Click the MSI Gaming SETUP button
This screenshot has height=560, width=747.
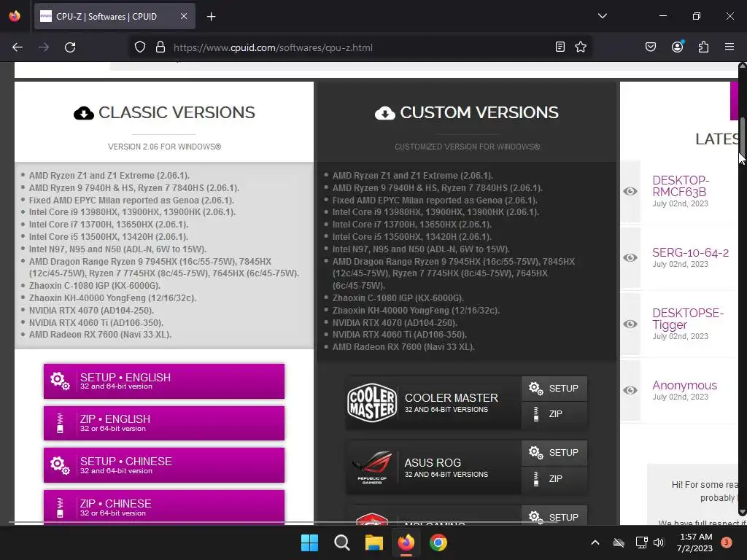click(x=554, y=516)
